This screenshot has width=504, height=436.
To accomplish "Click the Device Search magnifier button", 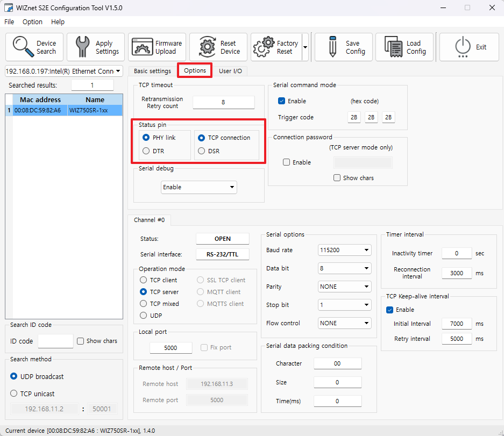I will tap(34, 47).
